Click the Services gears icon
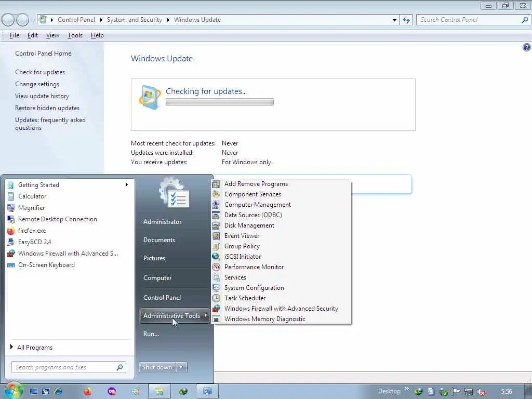532x399 pixels. (216, 277)
